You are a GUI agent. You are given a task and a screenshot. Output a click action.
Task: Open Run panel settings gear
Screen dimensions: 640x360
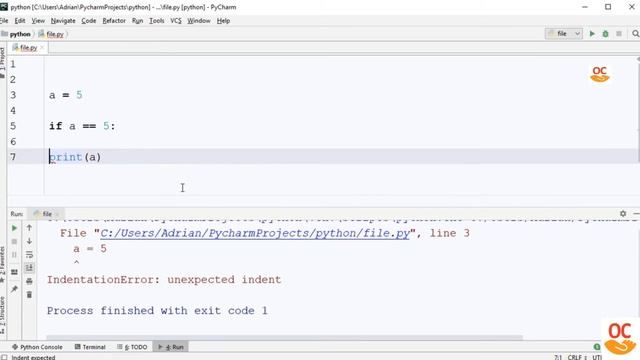point(623,213)
